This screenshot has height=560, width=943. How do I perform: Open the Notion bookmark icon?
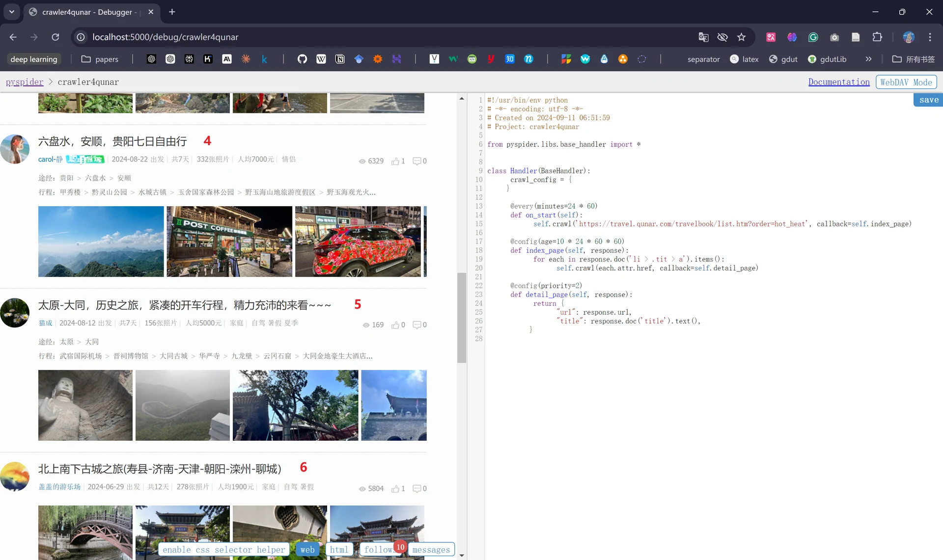click(x=340, y=59)
